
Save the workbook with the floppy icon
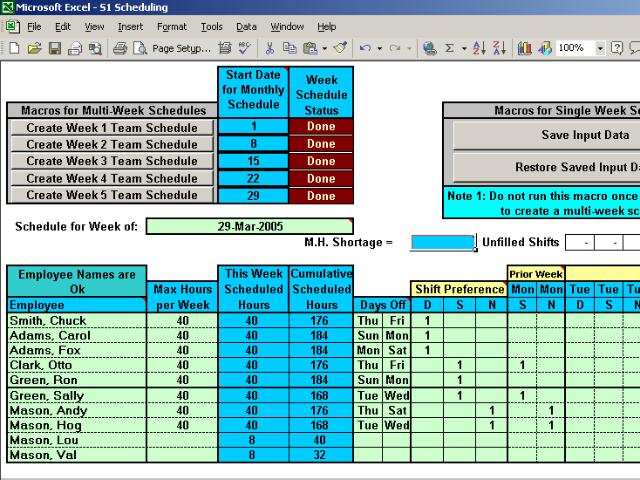click(x=55, y=48)
